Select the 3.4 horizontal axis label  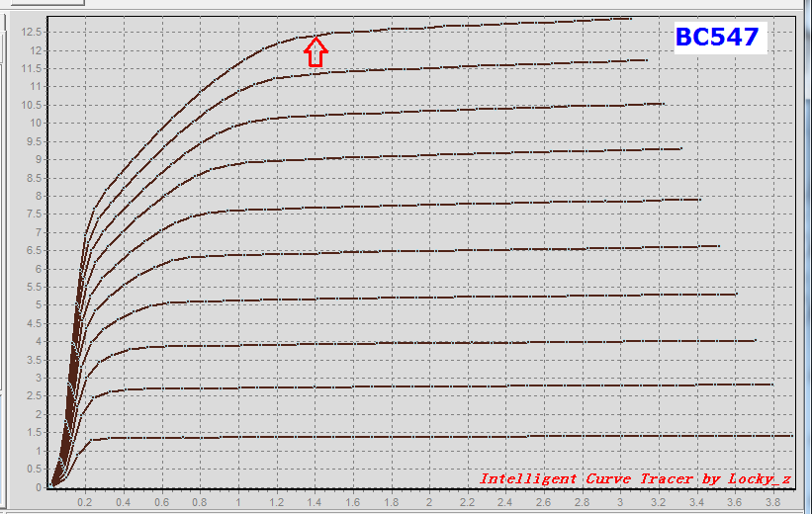(696, 502)
